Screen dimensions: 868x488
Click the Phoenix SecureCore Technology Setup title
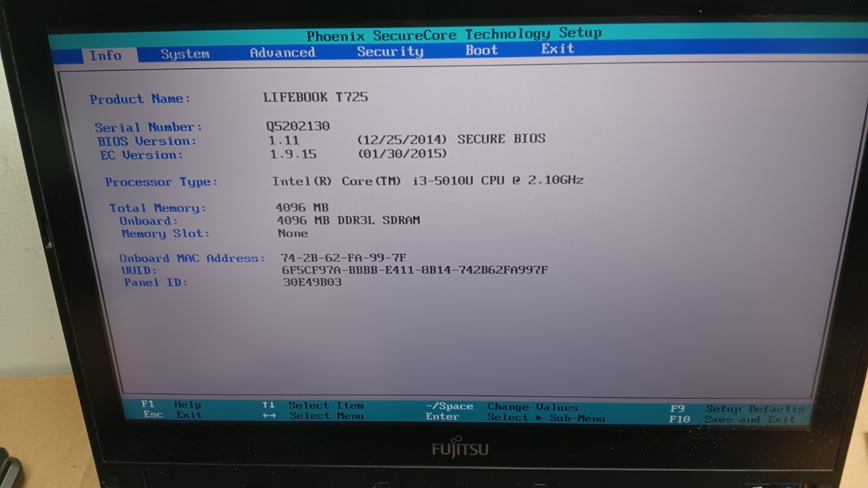454,35
